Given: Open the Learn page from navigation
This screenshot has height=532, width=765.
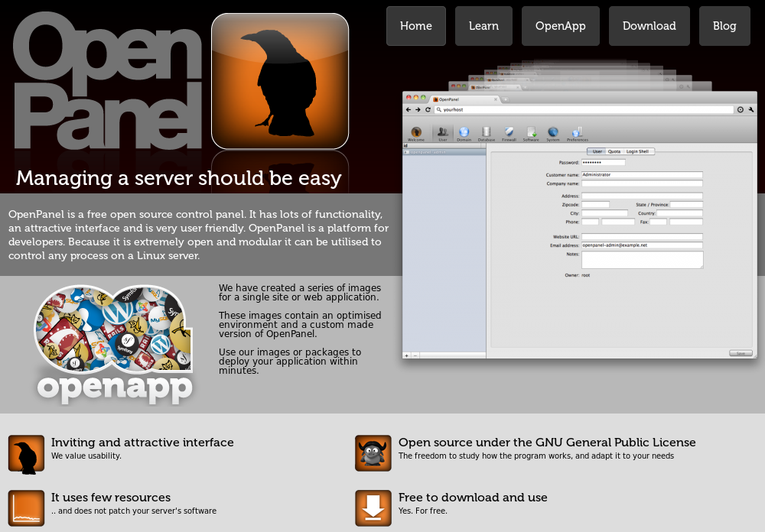Looking at the screenshot, I should click(483, 25).
